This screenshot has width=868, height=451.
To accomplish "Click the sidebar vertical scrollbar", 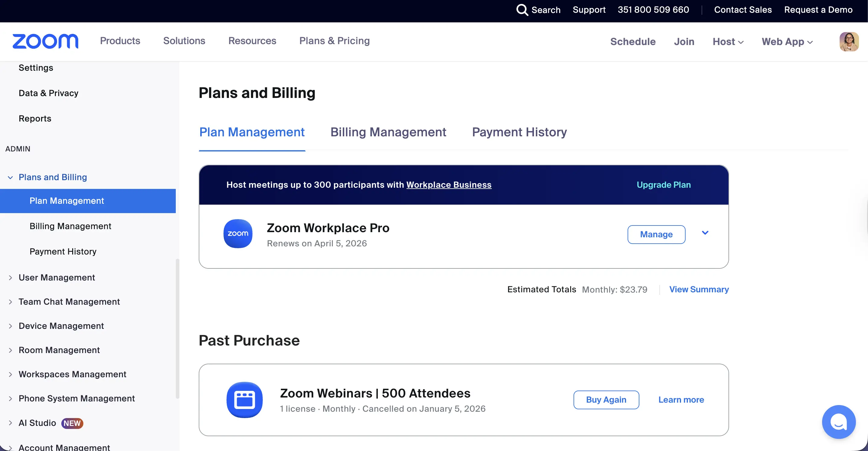I will [178, 329].
